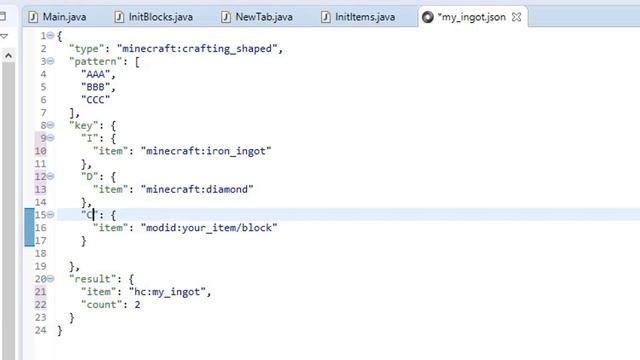Click the "minecraft:diamond" string

pyautogui.click(x=197, y=189)
